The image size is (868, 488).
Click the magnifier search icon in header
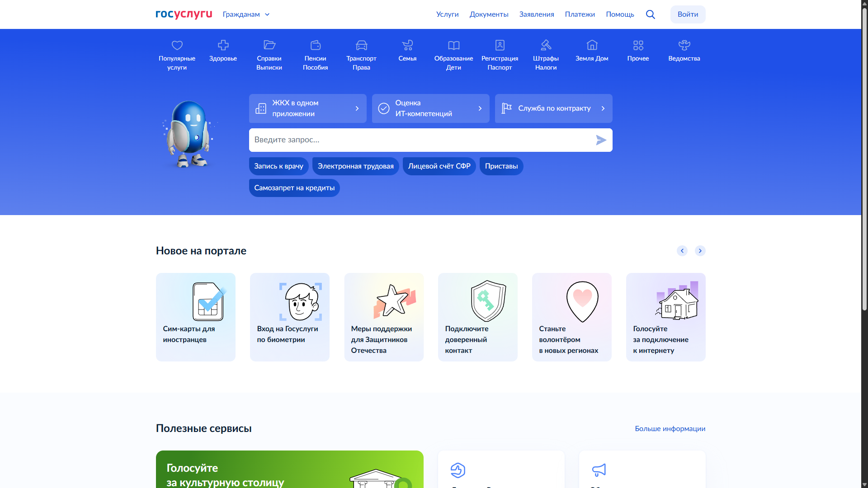(651, 14)
